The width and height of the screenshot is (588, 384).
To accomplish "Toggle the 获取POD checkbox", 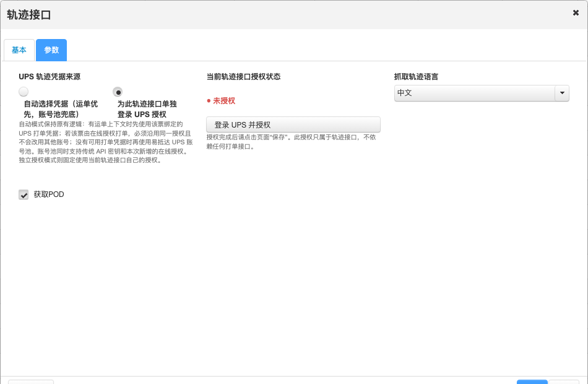I will pos(24,194).
